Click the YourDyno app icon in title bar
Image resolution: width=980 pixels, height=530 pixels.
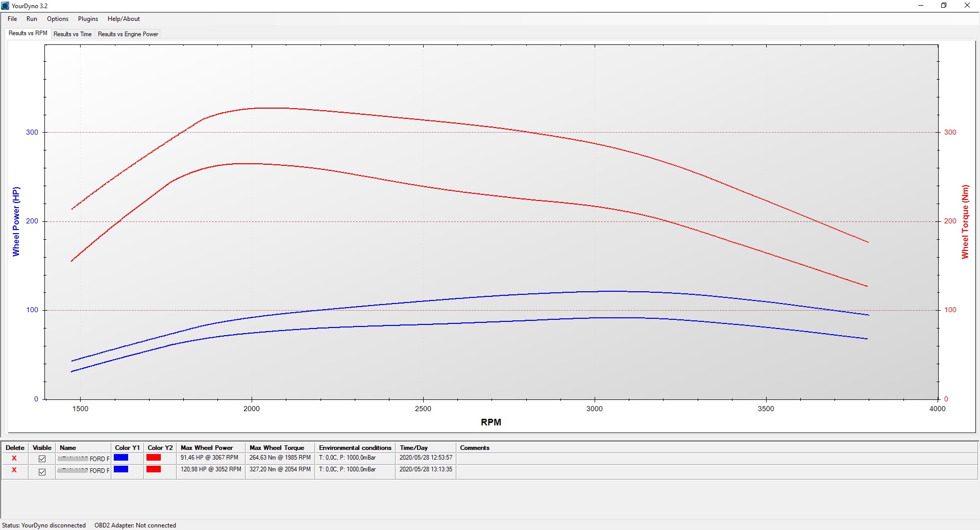(x=5, y=6)
